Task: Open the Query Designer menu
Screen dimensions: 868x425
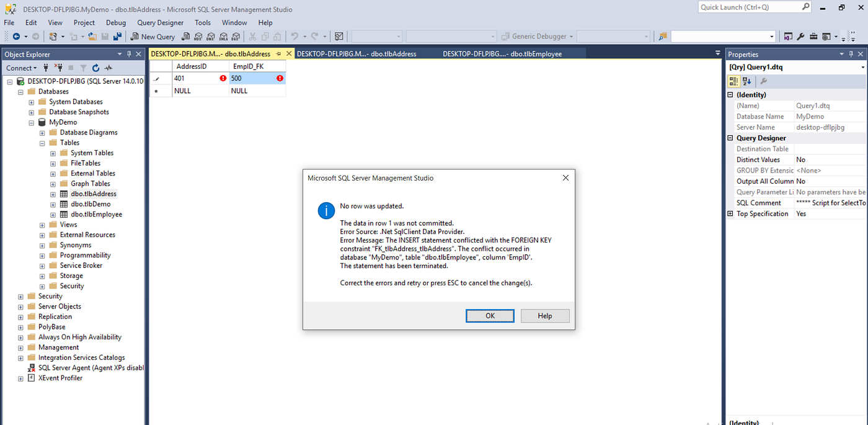Action: [160, 22]
